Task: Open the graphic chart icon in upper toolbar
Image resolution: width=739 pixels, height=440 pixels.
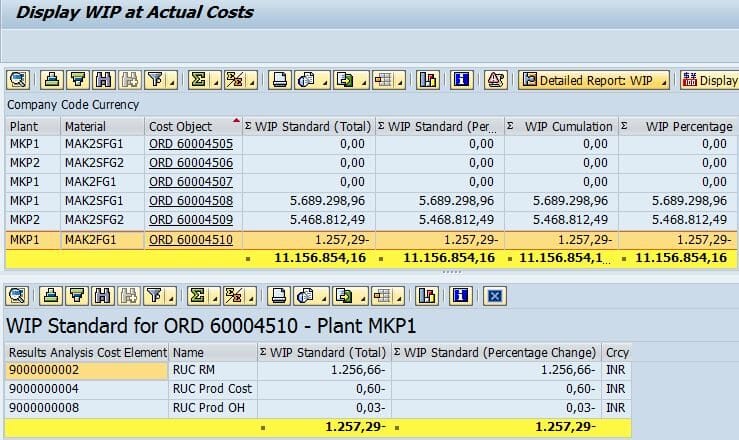Action: pos(428,80)
